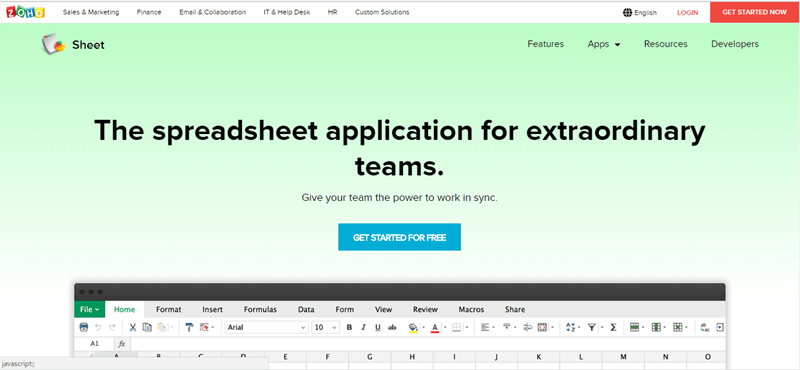
Task: Click the vertical align icon
Action: (507, 327)
